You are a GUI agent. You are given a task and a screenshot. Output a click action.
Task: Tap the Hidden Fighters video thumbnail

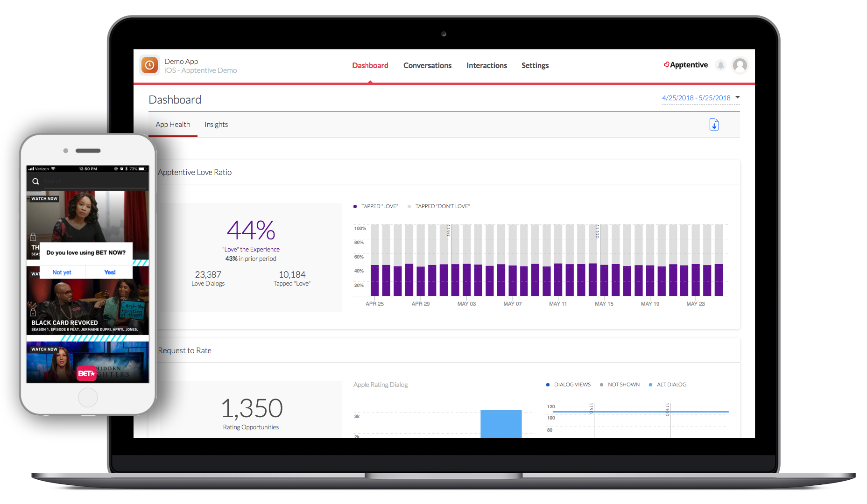(x=88, y=362)
